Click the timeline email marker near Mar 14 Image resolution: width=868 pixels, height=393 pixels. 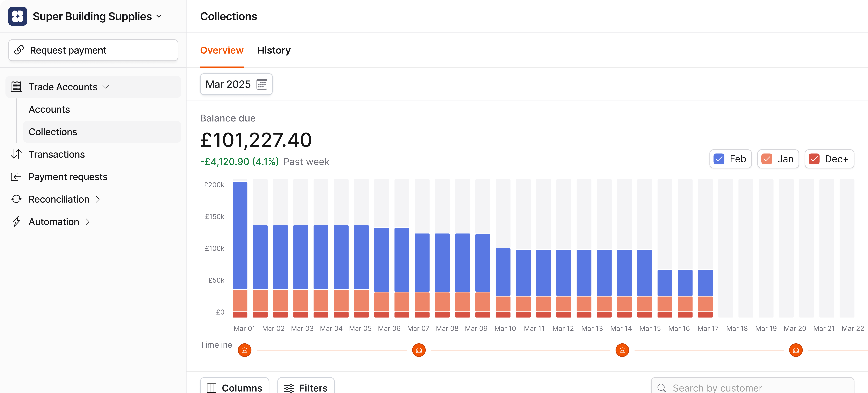[622, 350]
